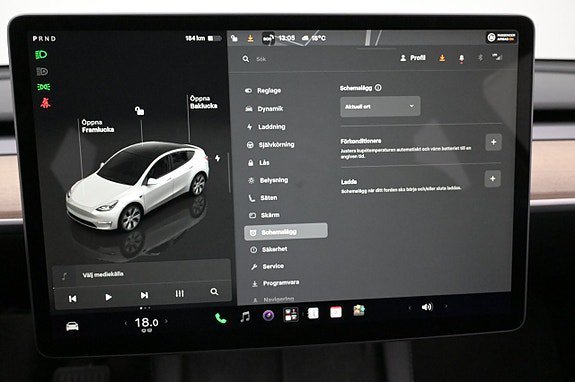
Task: Open the equalizer settings icon
Action: (x=180, y=294)
